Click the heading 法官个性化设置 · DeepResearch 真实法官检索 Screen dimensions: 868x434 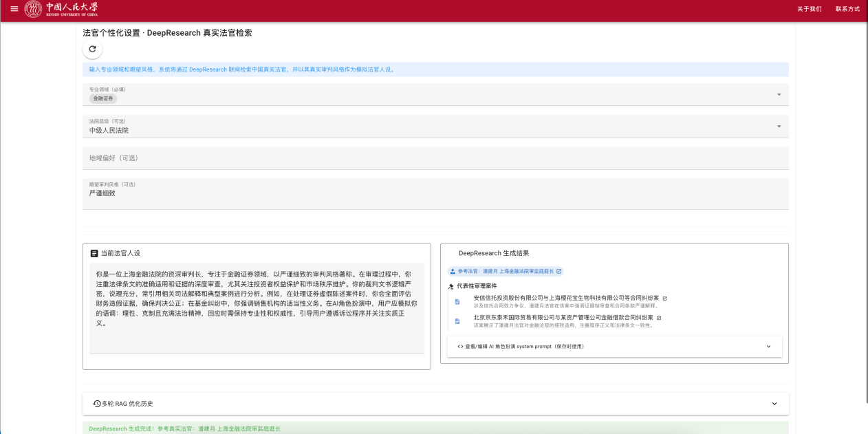(167, 32)
